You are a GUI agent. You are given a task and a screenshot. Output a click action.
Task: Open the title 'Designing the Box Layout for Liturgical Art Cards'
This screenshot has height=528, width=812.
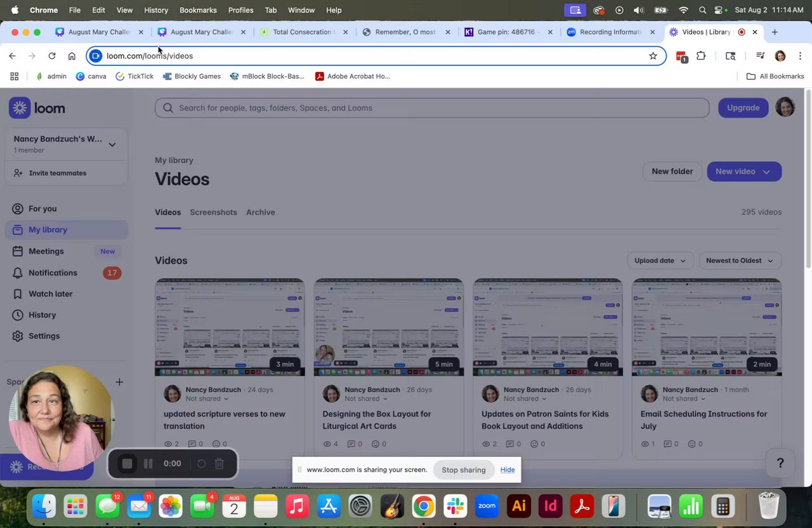coord(377,420)
